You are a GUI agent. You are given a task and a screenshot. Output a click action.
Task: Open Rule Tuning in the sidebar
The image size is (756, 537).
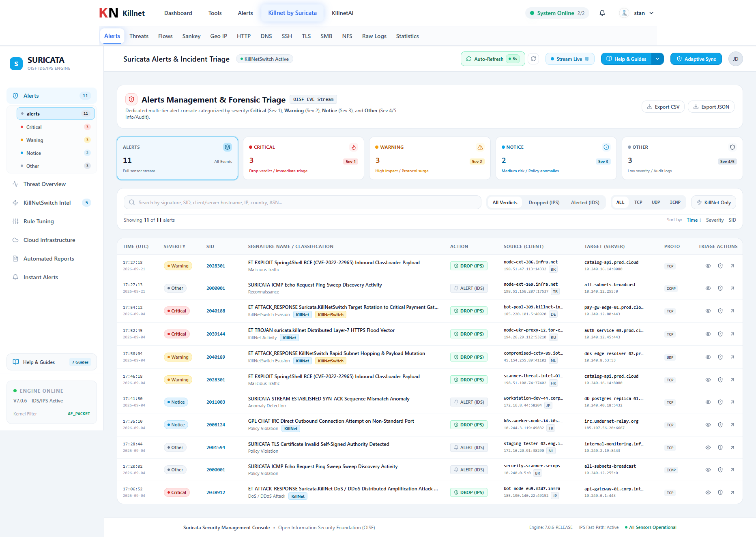click(52, 221)
